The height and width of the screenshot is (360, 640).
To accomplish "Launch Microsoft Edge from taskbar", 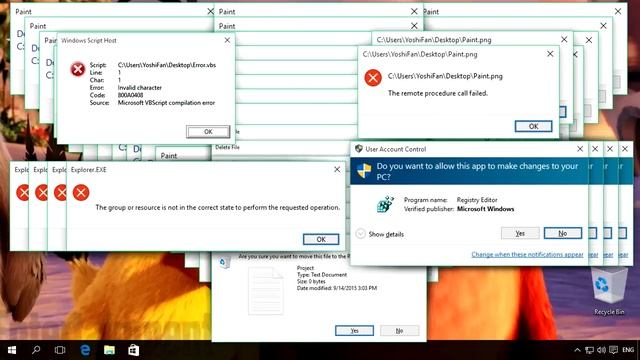I will (x=85, y=350).
